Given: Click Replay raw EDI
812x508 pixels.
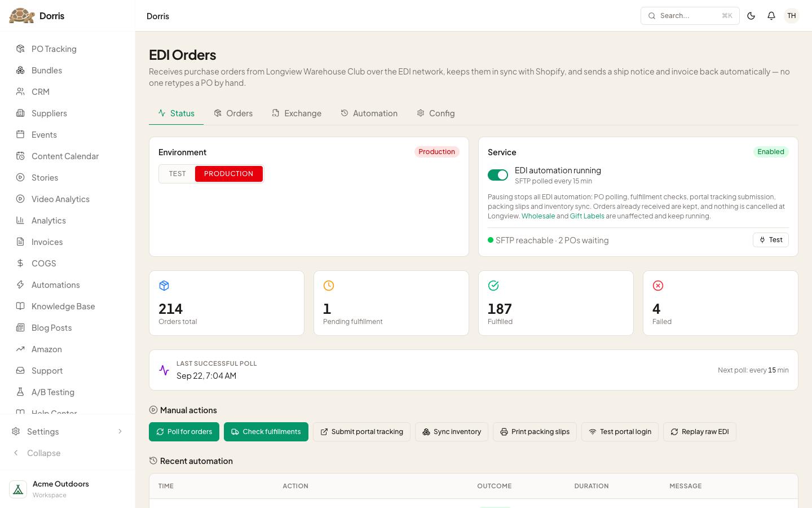Looking at the screenshot, I should (x=700, y=432).
